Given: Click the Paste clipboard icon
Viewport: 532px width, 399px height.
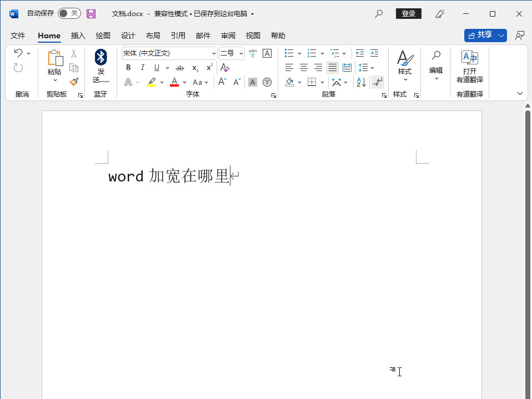Looking at the screenshot, I should pyautogui.click(x=55, y=58).
